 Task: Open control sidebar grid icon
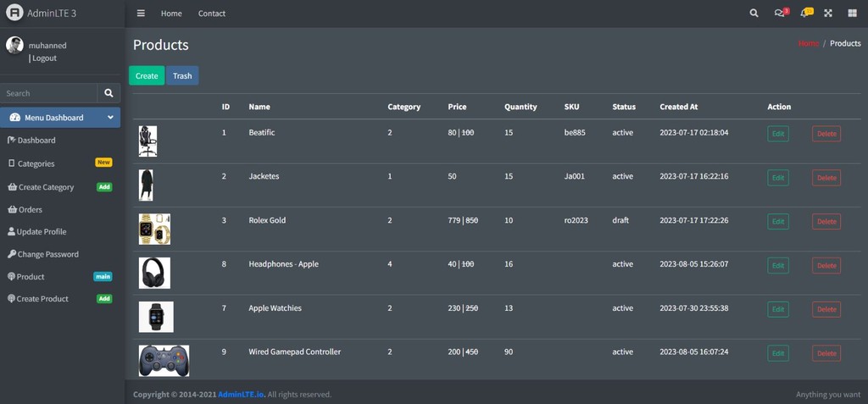852,14
